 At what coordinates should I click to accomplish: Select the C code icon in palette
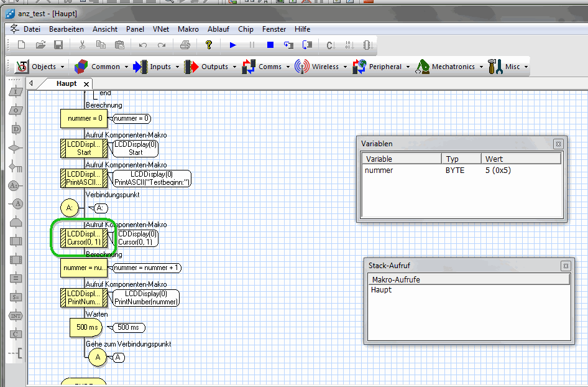(16, 334)
